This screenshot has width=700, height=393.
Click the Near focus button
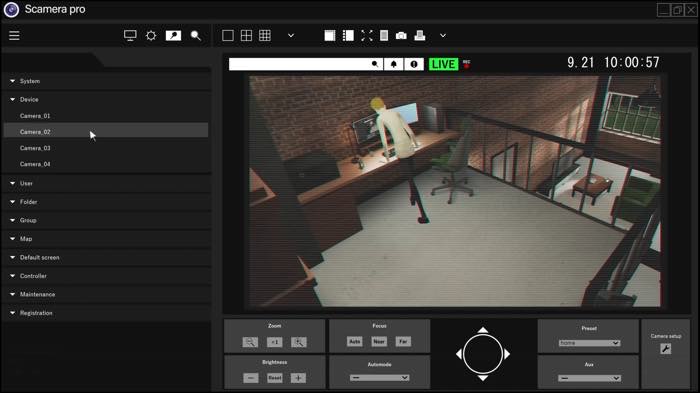coord(379,342)
